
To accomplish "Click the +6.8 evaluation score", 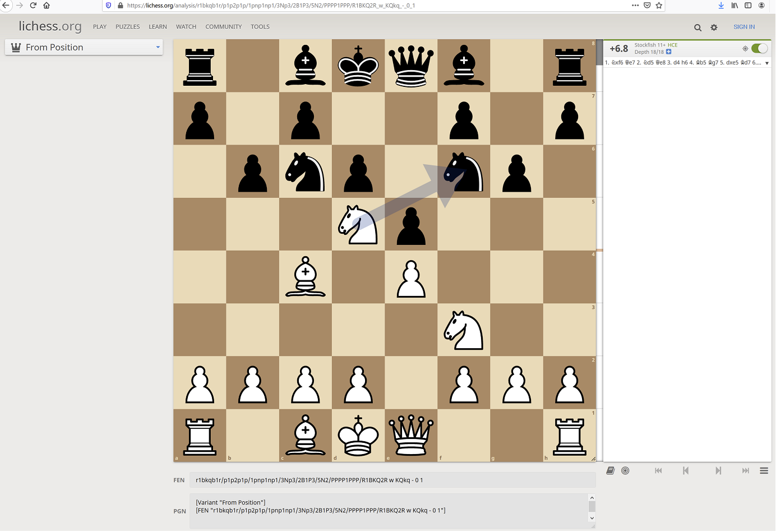I will tap(619, 48).
